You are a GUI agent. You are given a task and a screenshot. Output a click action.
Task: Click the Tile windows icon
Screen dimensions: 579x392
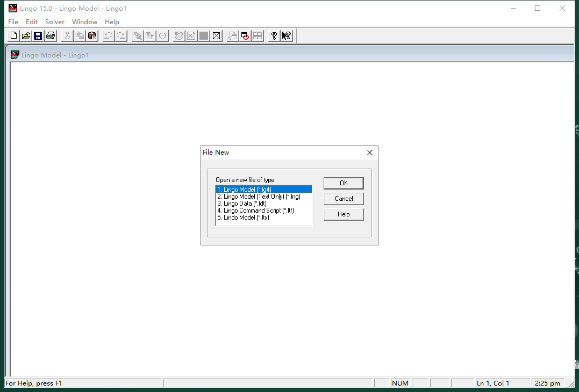(x=258, y=36)
